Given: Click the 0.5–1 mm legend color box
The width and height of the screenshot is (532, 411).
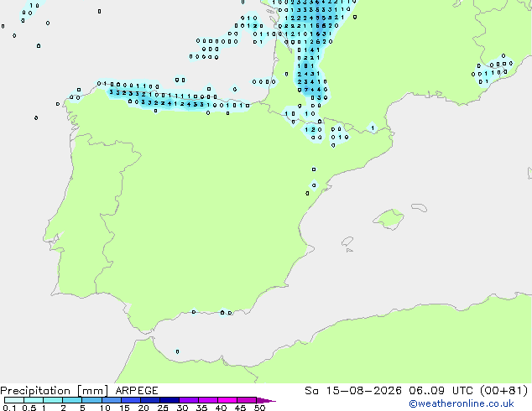Looking at the screenshot, I should pyautogui.click(x=34, y=400).
